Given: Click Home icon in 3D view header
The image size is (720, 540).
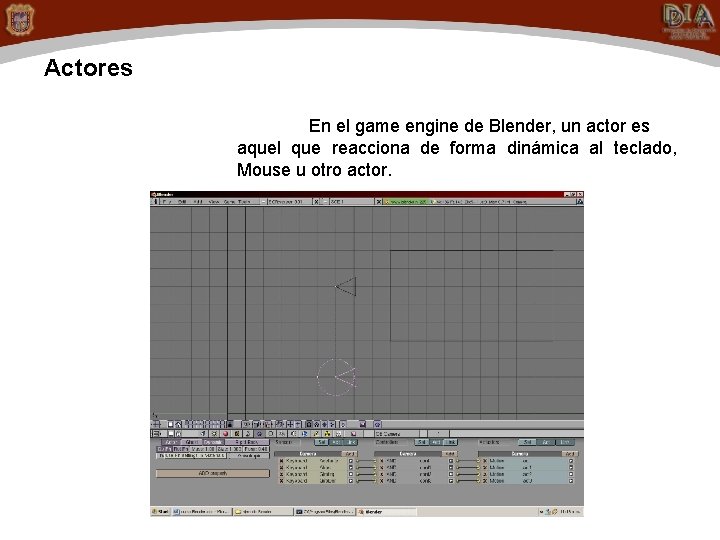Looking at the screenshot, I should coord(178,424).
